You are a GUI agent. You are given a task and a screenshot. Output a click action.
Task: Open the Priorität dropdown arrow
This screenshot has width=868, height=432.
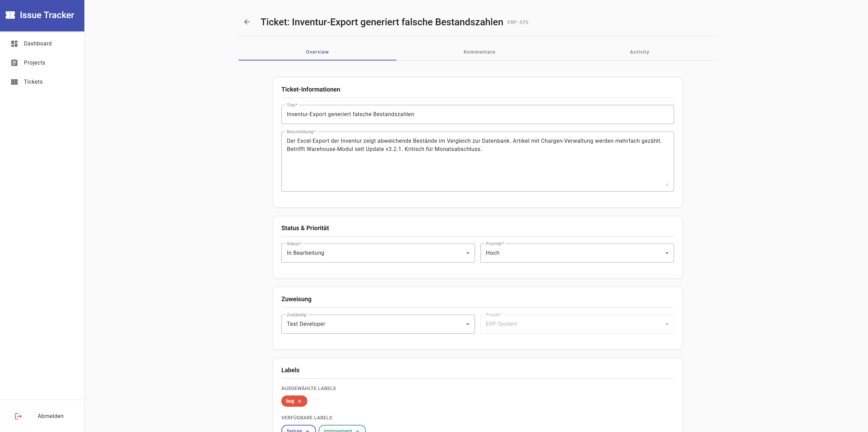pyautogui.click(x=667, y=253)
